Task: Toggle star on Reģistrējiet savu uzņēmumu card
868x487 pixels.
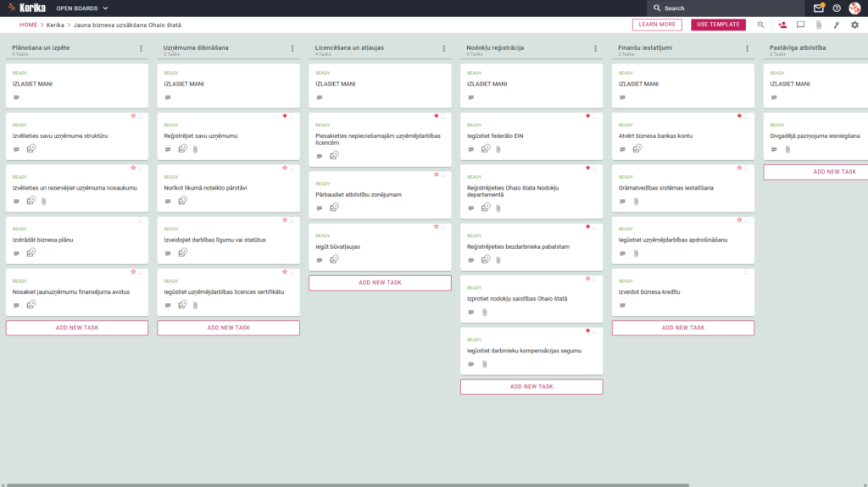Action: point(285,116)
